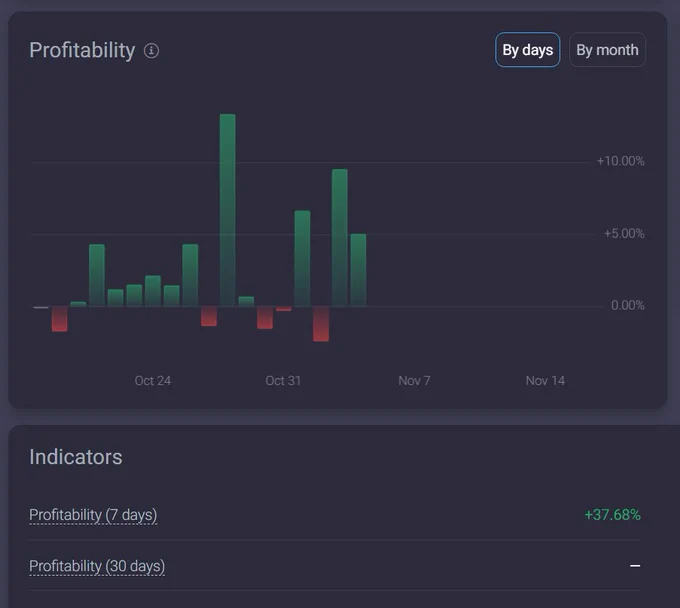Click the Oct 31 axis label
This screenshot has height=608, width=680.
[x=283, y=381]
